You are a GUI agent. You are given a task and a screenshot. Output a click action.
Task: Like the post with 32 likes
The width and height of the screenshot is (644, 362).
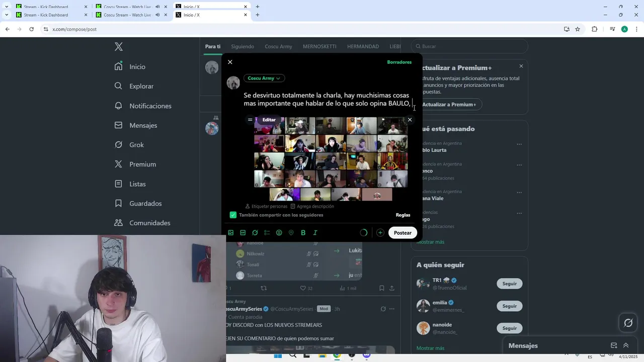click(306, 288)
